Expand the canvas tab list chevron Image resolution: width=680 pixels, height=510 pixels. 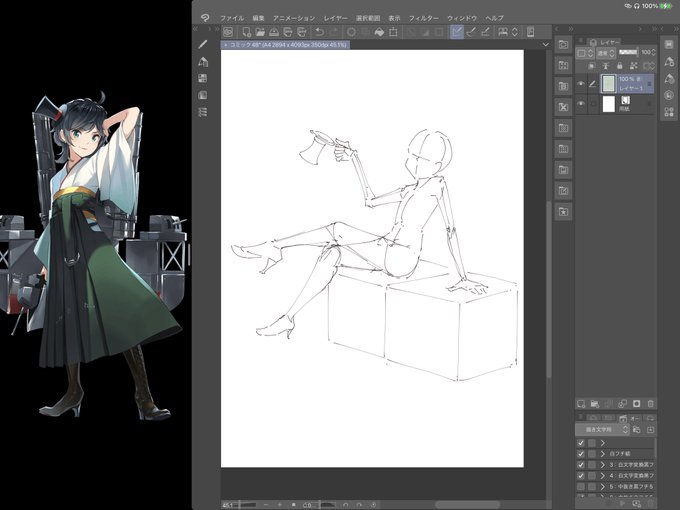(x=545, y=44)
